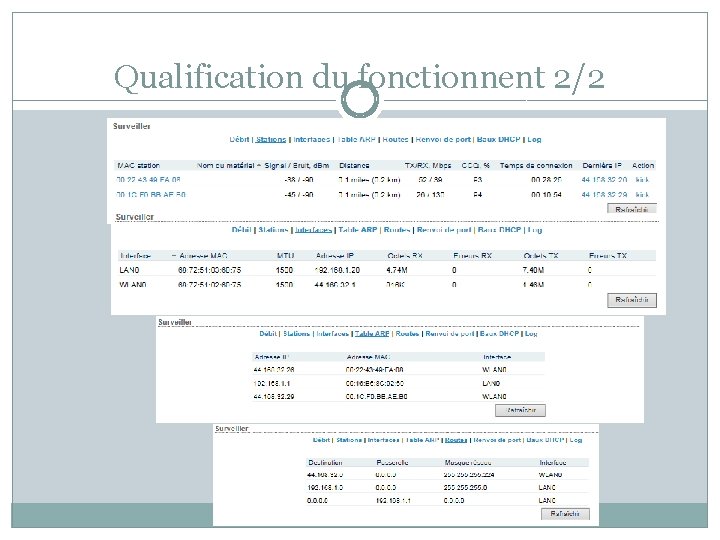Click ARP entry 192.168.1.1
The height and width of the screenshot is (540, 720).
[271, 383]
